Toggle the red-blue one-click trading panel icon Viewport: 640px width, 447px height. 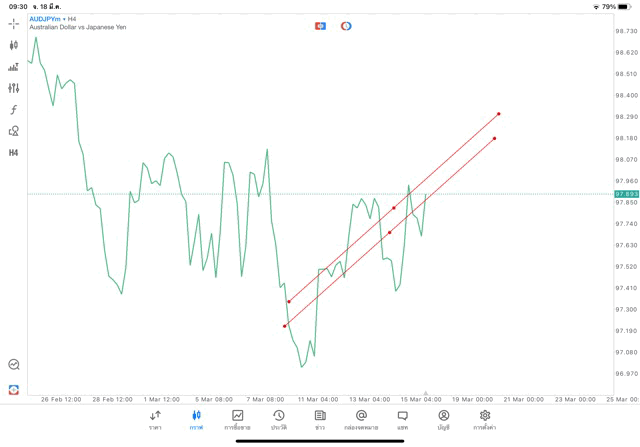pyautogui.click(x=320, y=26)
